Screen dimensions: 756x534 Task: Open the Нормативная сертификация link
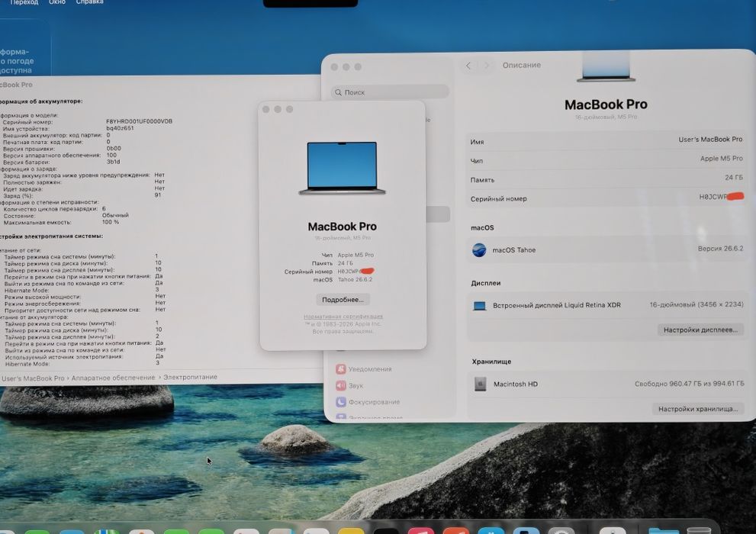click(x=343, y=317)
